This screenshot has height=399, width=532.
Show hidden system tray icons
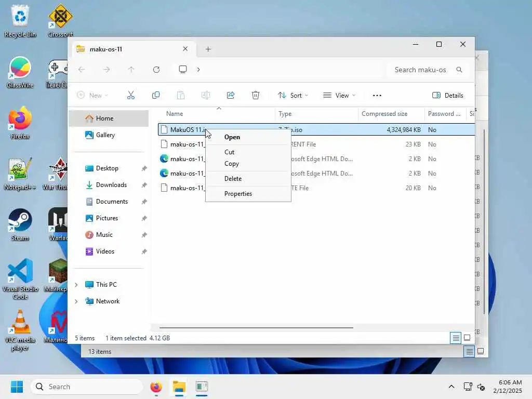coord(451,387)
